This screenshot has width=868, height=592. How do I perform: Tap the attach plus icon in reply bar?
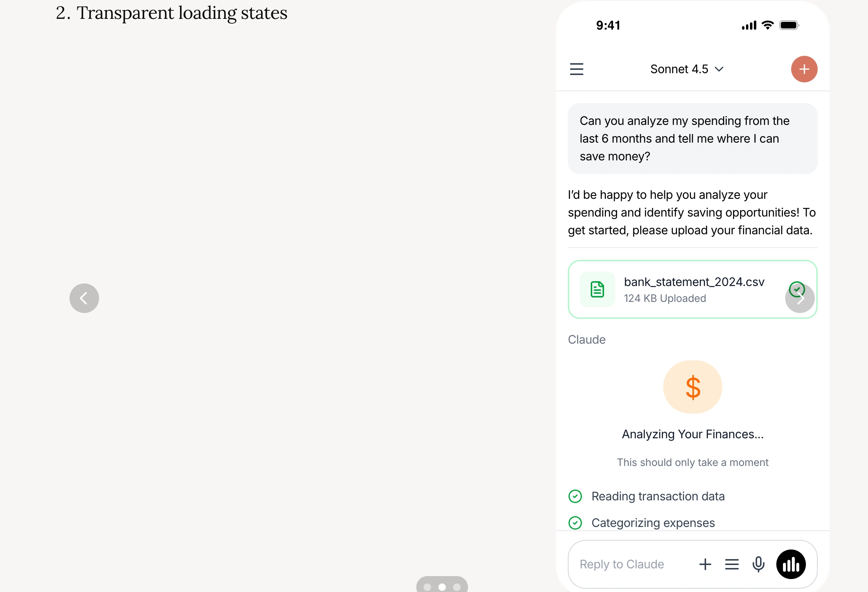point(705,564)
